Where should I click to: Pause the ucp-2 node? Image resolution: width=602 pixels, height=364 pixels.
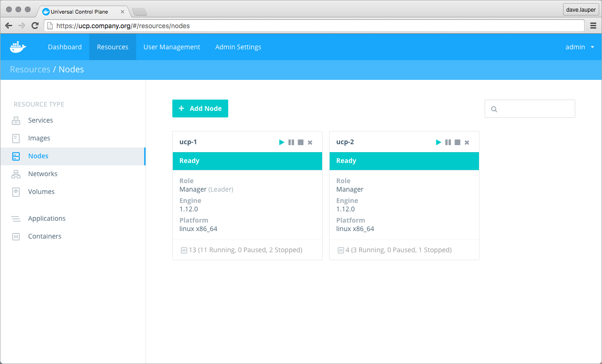click(448, 142)
